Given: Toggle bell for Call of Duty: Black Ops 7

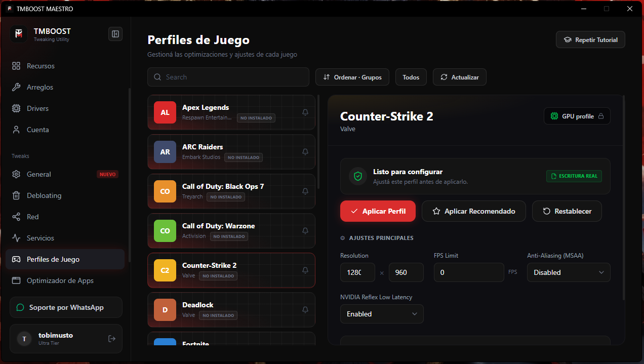Looking at the screenshot, I should click(x=305, y=191).
